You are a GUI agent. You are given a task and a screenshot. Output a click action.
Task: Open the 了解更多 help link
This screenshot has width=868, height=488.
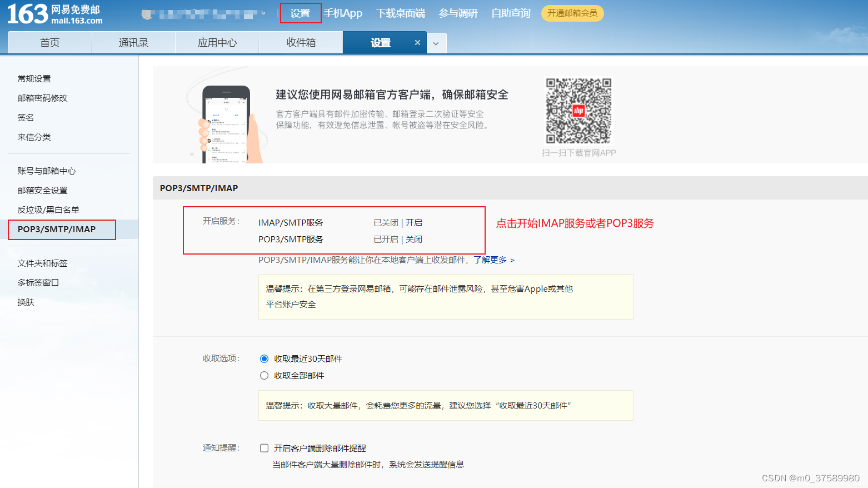tap(492, 260)
